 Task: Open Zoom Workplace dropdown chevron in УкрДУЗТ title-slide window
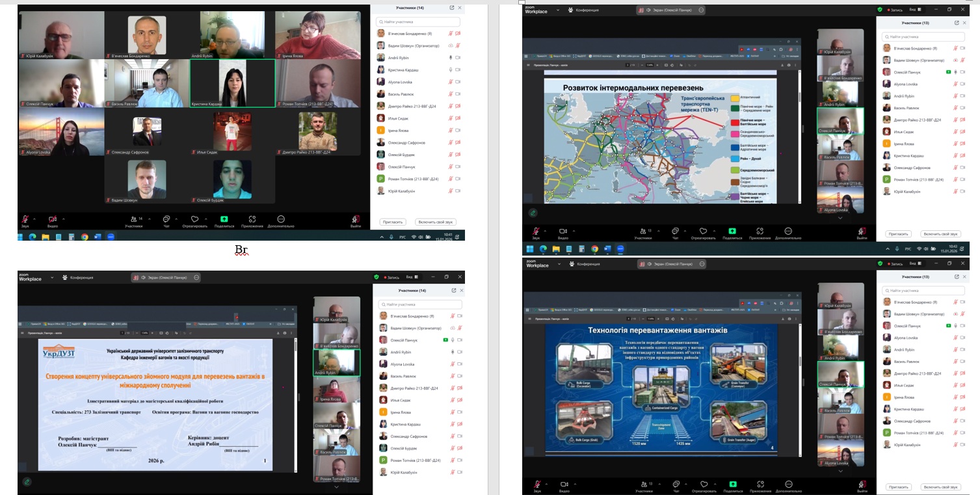point(51,278)
